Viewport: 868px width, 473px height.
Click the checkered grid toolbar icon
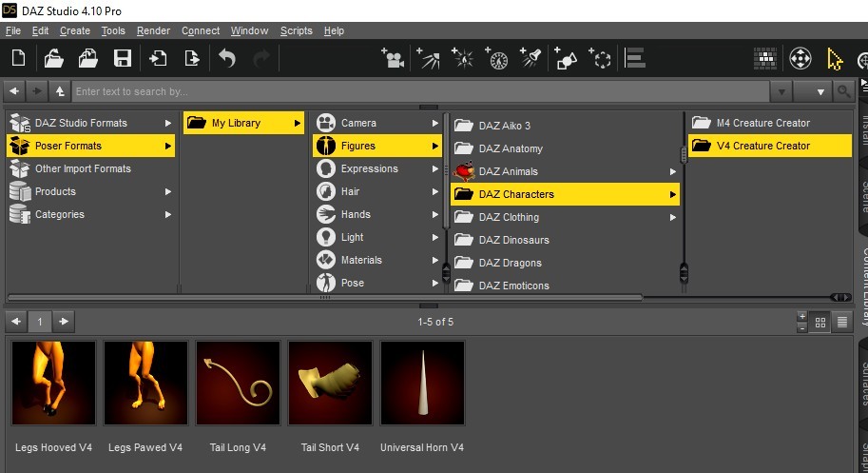click(765, 59)
